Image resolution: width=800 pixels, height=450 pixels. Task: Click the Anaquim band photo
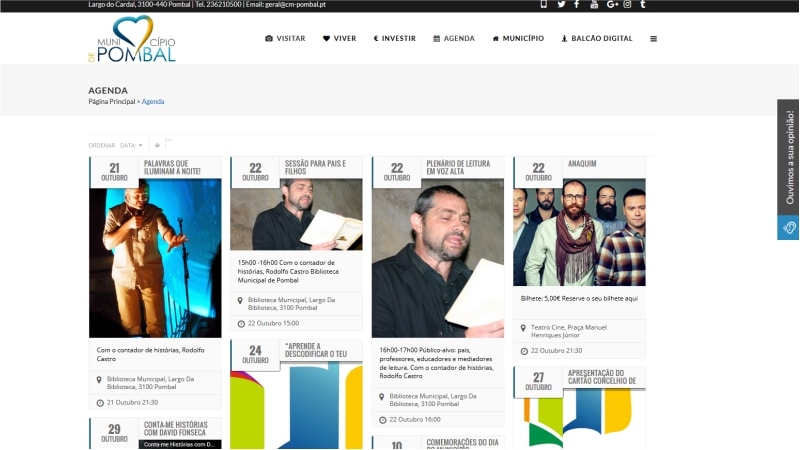tap(579, 232)
